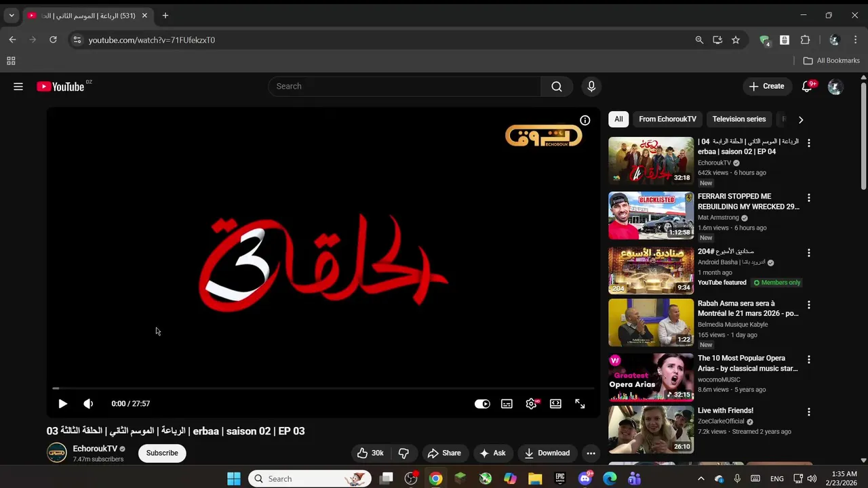Open Epic Games from taskbar
This screenshot has height=488, width=868.
(x=560, y=479)
